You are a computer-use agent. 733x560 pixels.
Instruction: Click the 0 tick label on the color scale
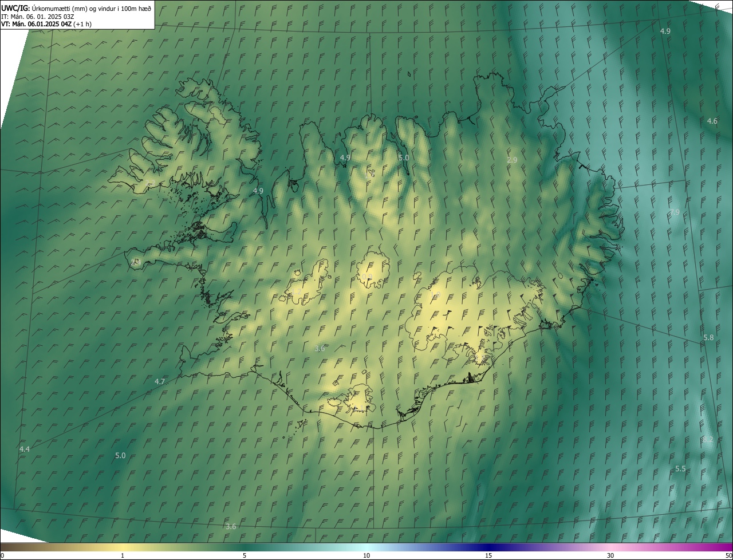(2, 555)
